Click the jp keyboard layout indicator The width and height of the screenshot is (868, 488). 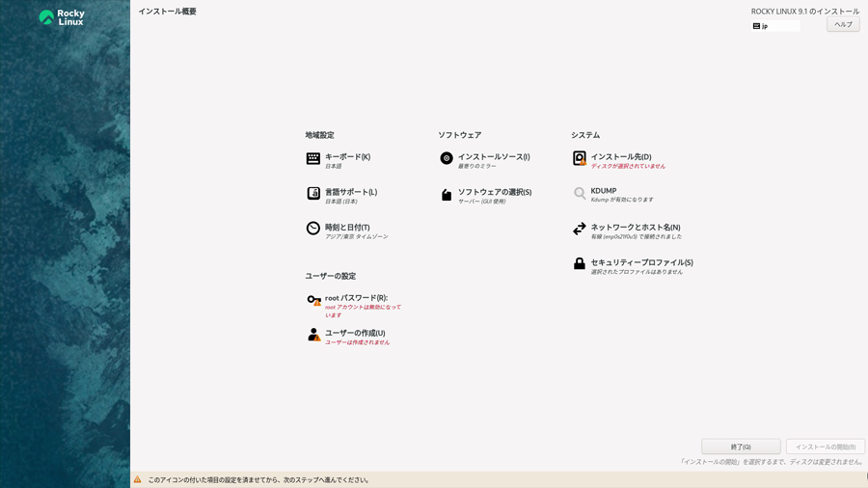point(774,26)
